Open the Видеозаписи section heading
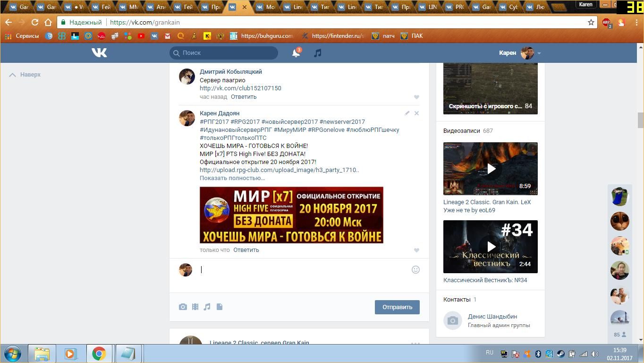Screen dimensions: 644x363 [461, 131]
